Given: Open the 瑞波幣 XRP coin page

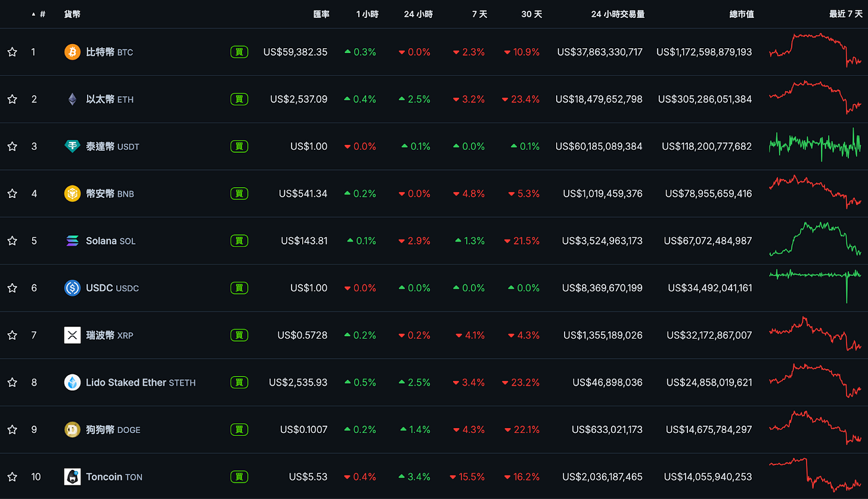Looking at the screenshot, I should 110,335.
